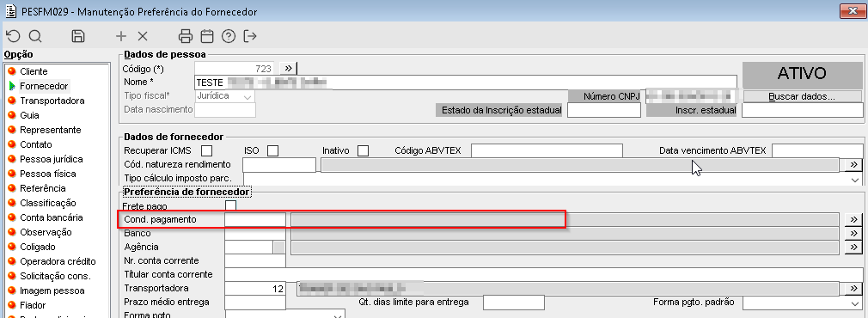The width and height of the screenshot is (868, 318).
Task: Click the Cond. pagamento code input
Action: (255, 219)
